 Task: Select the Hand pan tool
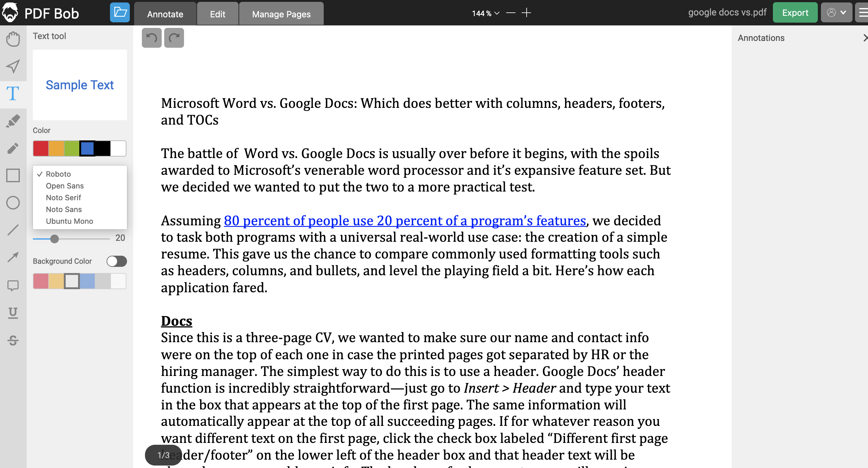13,39
